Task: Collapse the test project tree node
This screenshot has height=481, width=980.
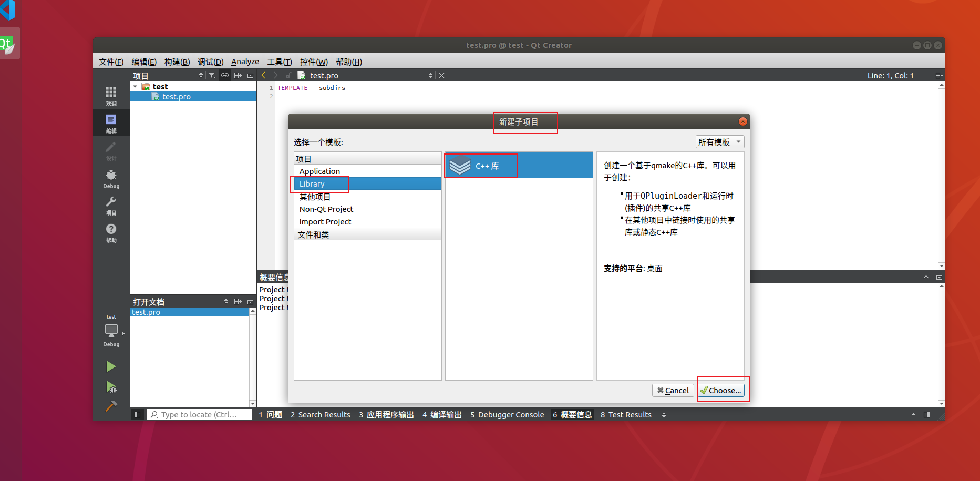Action: pos(136,86)
